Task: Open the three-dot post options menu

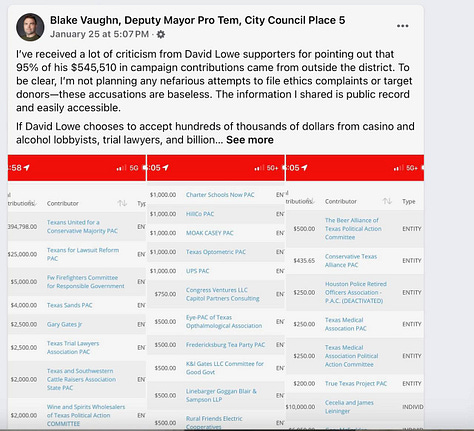Action: click(x=402, y=26)
